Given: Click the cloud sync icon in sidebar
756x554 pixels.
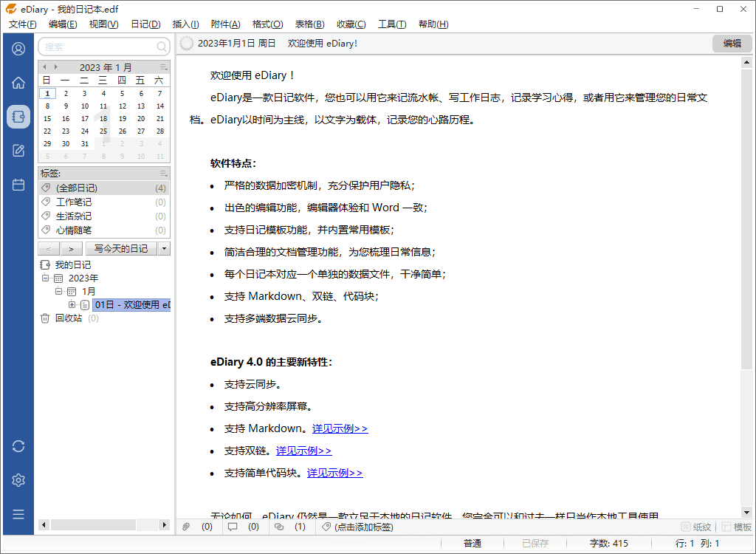Looking at the screenshot, I should 18,446.
